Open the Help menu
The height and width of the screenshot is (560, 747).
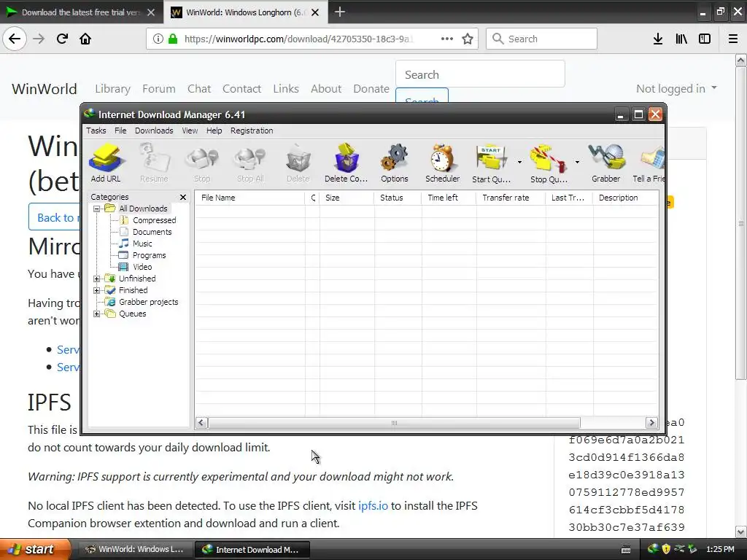point(214,131)
